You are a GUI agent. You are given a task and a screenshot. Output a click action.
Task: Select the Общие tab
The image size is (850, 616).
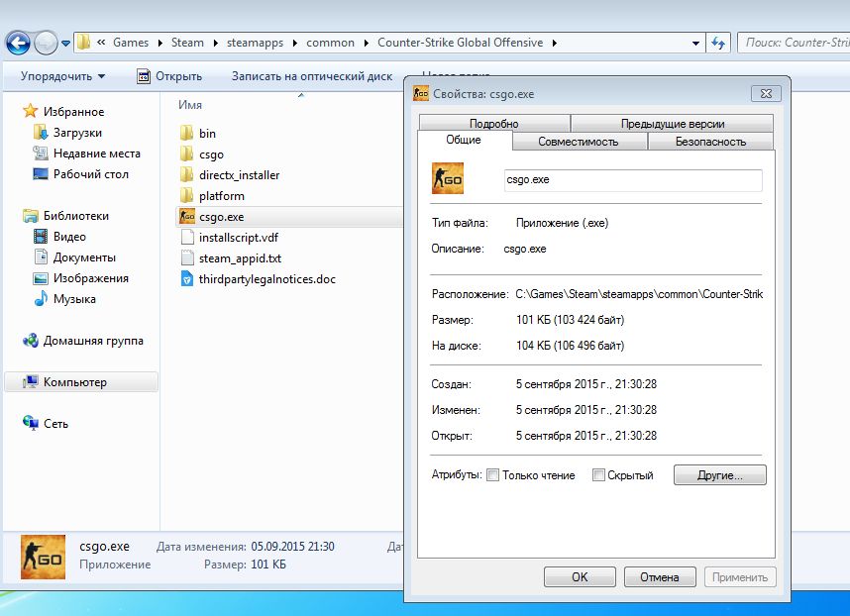coord(464,140)
